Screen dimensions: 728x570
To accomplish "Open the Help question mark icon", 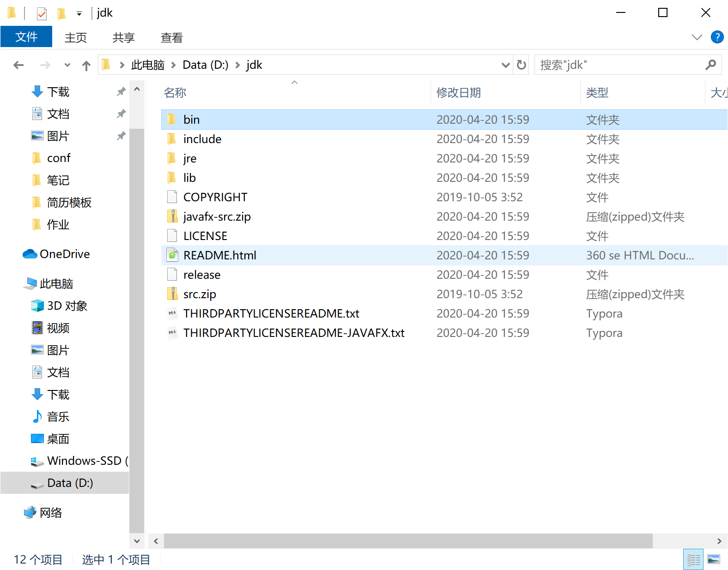I will [717, 37].
